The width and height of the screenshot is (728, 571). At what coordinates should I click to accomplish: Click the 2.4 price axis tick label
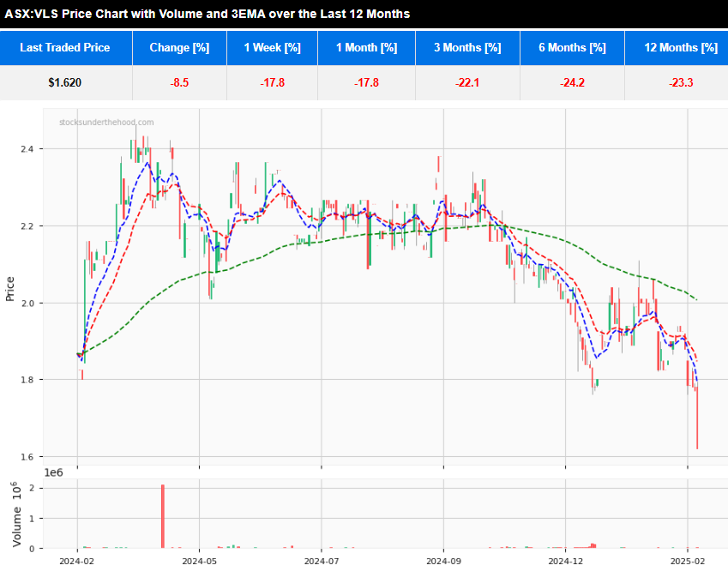[x=27, y=149]
